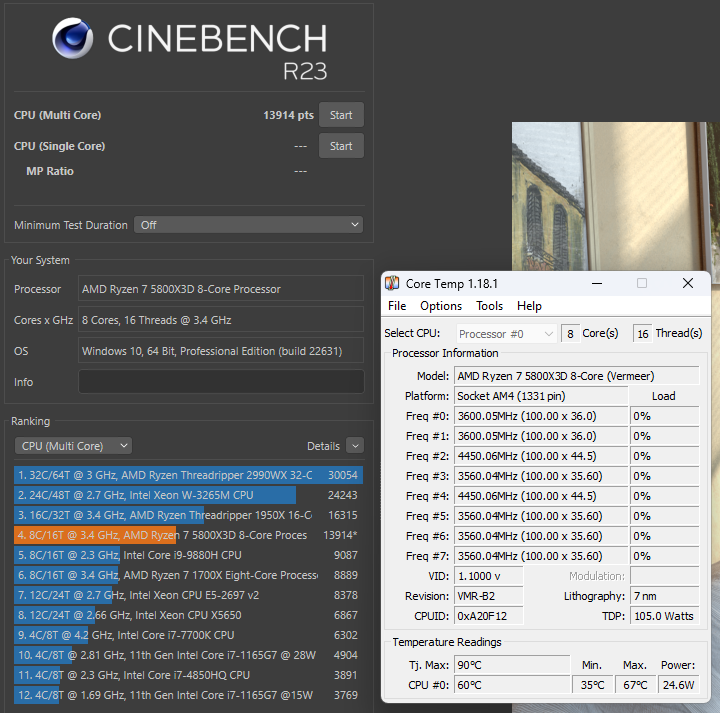
Task: Select ranking row 10 i7-1165G7 @ 28W
Action: [x=188, y=655]
